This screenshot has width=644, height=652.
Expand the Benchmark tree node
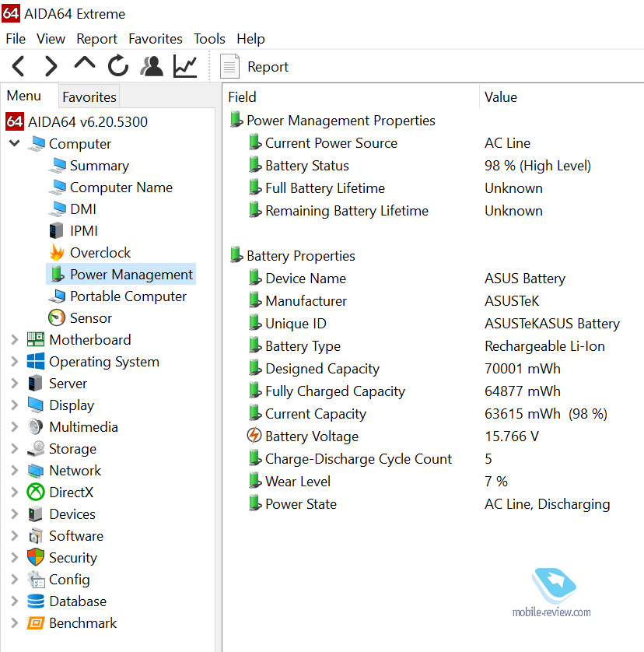14,623
